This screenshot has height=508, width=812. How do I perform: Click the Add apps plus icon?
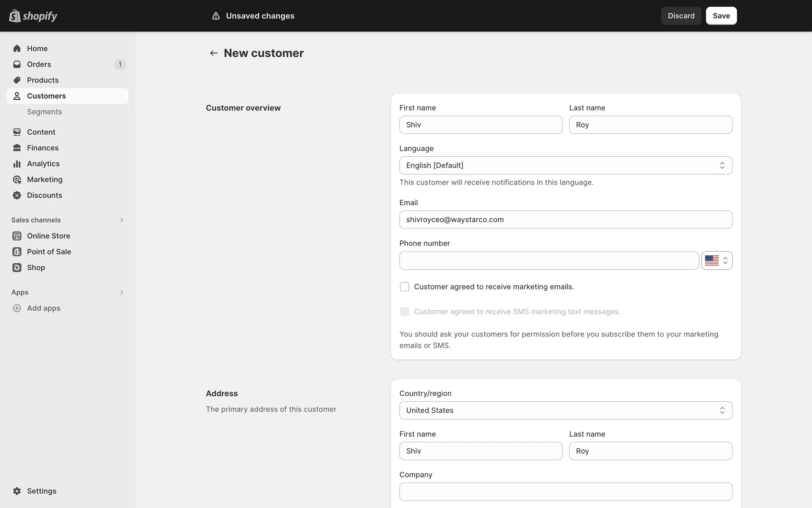pos(17,308)
